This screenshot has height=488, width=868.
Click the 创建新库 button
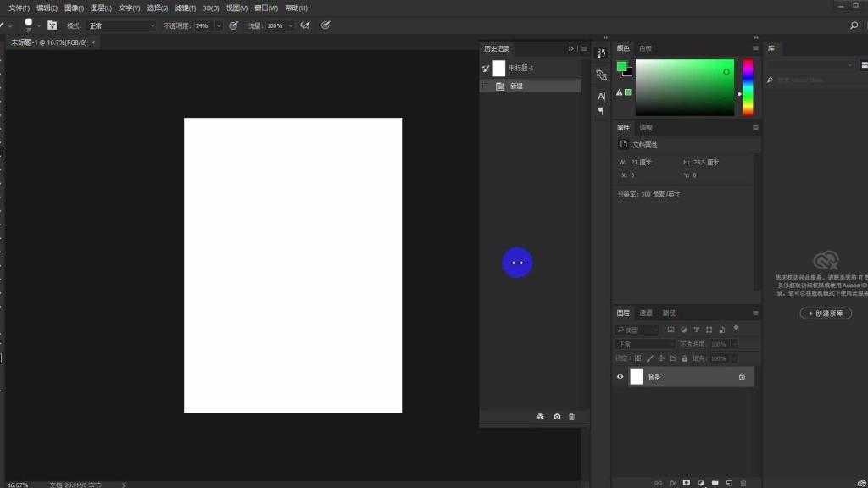pyautogui.click(x=826, y=313)
